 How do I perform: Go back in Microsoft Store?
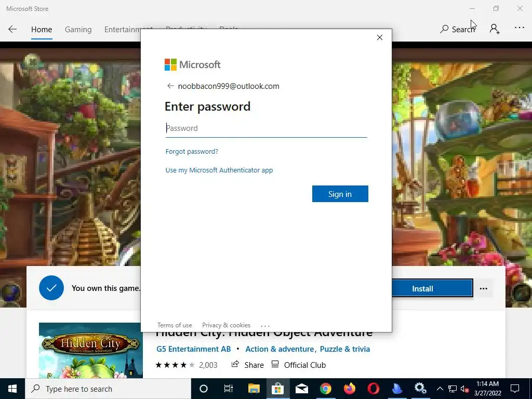[x=12, y=29]
